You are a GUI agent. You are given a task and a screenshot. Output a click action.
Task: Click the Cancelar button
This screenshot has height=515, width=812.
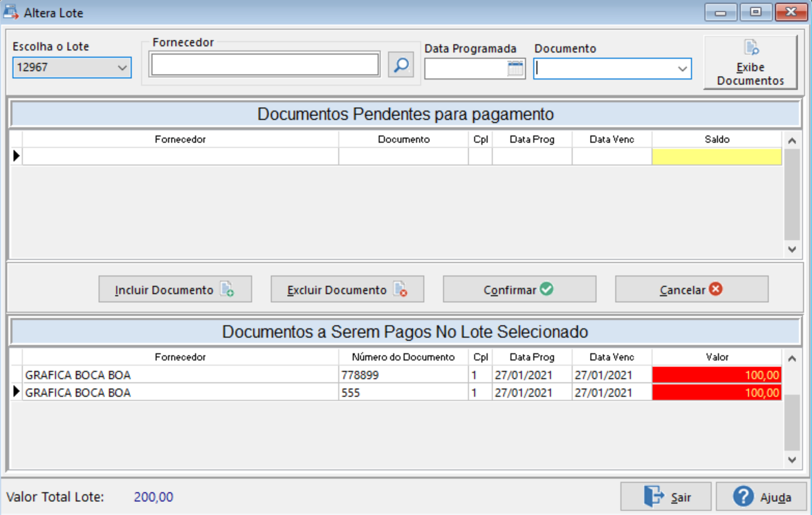tap(692, 290)
